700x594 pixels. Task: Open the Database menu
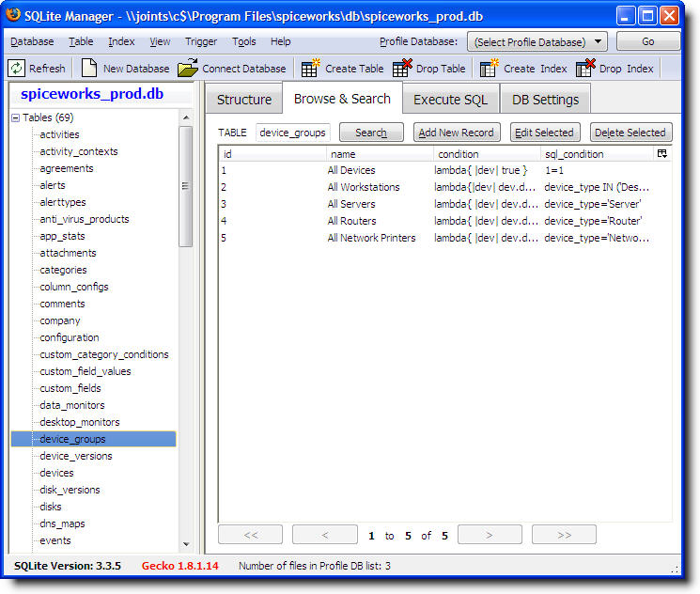[32, 41]
